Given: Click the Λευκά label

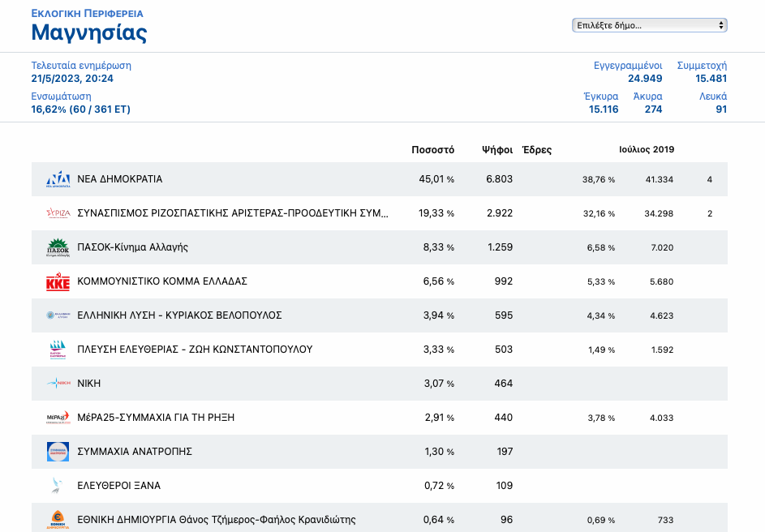Looking at the screenshot, I should coord(713,96).
